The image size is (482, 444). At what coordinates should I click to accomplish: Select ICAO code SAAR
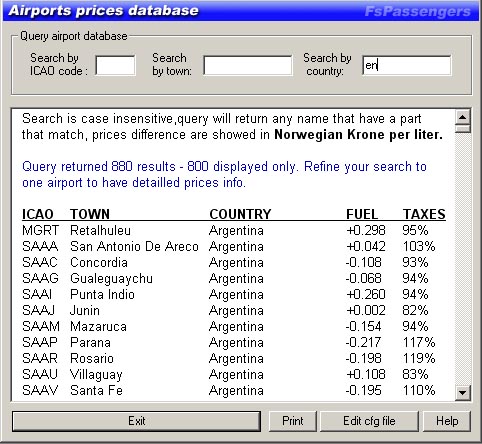pos(40,359)
